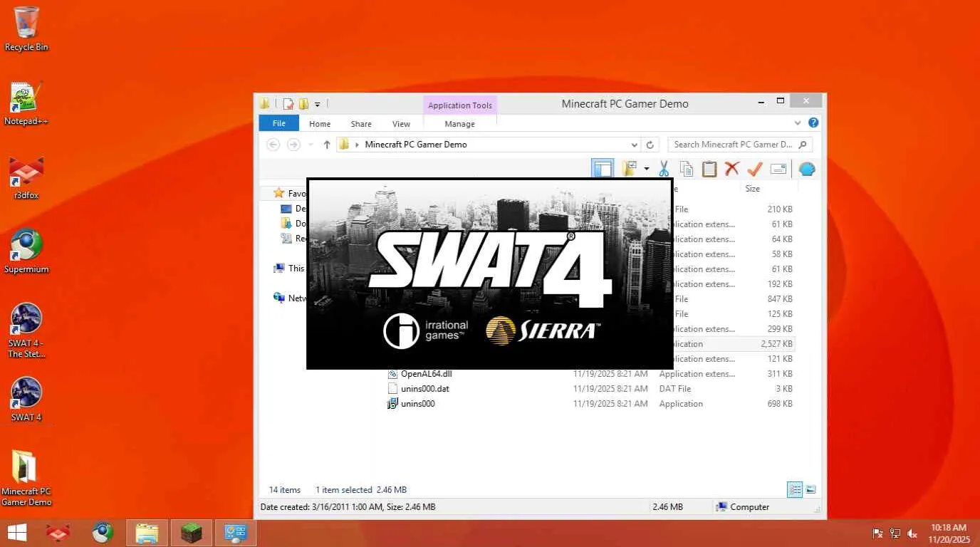Click the blue globe icon in Explorer toolbar
The width and height of the screenshot is (980, 547).
(x=807, y=169)
